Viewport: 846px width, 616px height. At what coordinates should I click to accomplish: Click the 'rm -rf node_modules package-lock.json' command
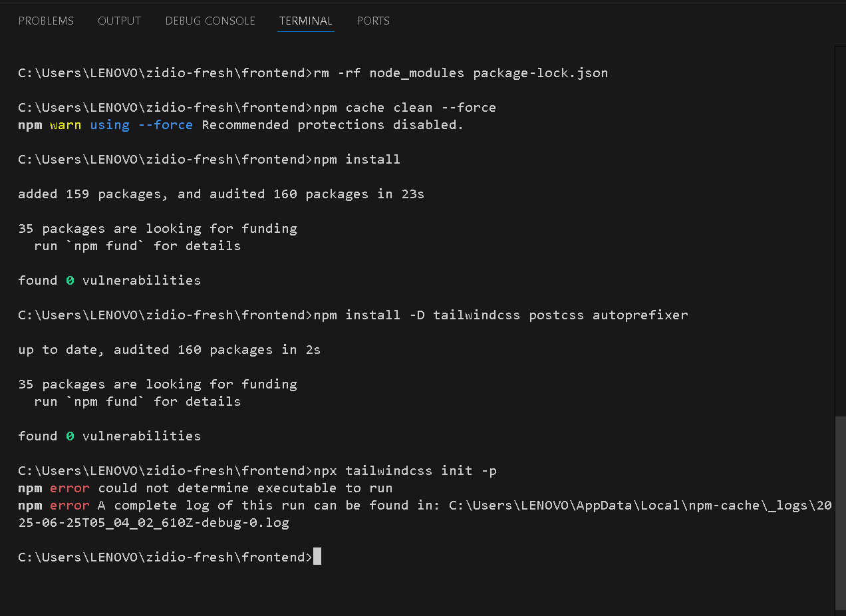point(460,73)
